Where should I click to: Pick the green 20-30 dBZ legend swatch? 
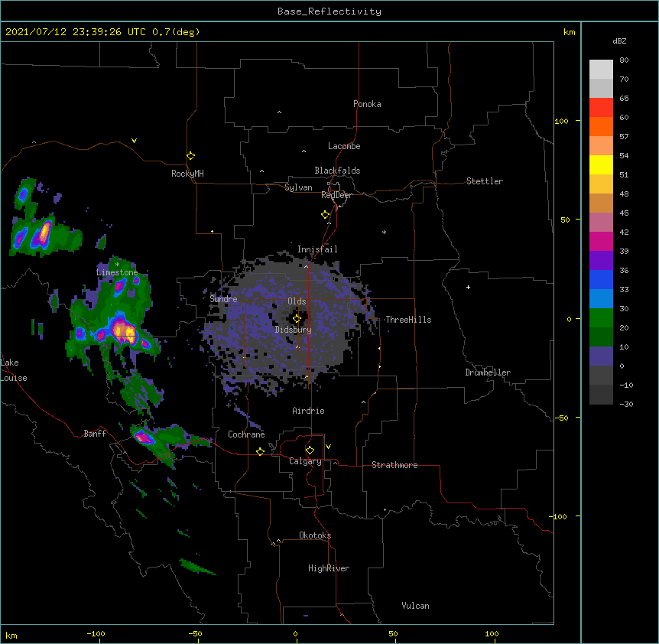click(601, 318)
